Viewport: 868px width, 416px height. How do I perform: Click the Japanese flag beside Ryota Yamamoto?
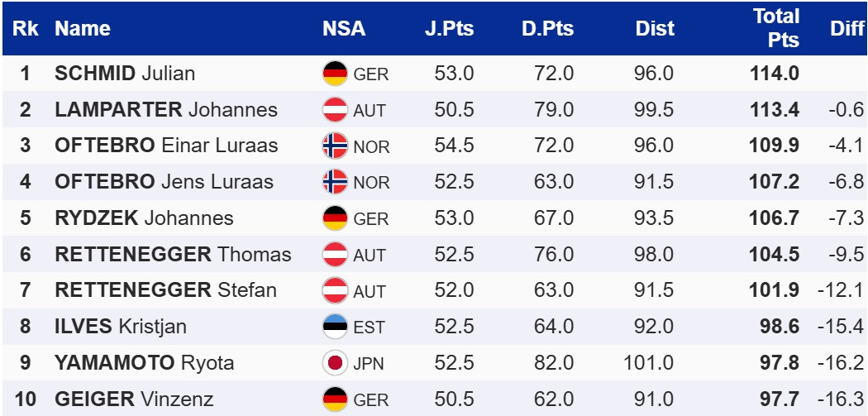(x=335, y=363)
